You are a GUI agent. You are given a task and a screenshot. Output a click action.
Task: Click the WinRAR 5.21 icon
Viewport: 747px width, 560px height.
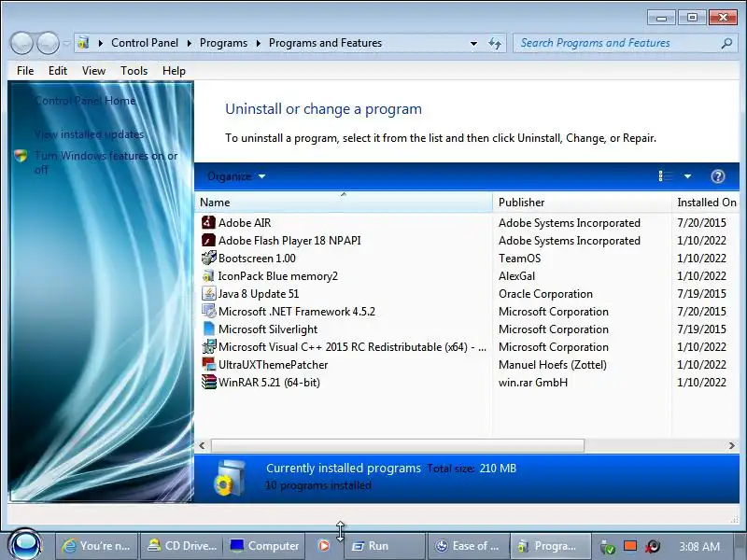tap(208, 382)
